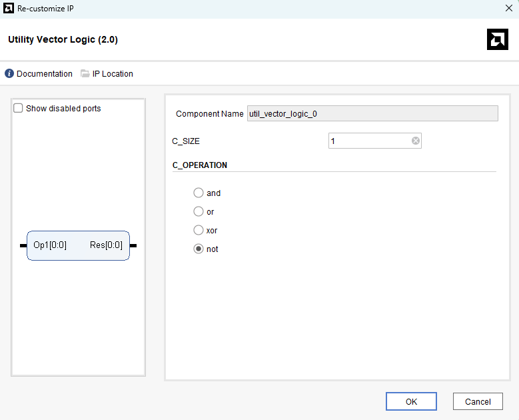The height and width of the screenshot is (420, 519).
Task: Click the Documentation info icon
Action: (9, 74)
